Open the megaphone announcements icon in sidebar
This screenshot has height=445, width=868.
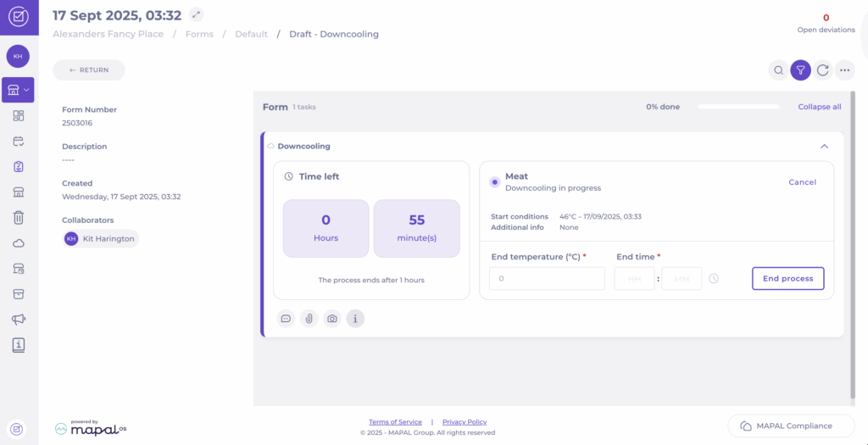tap(18, 320)
